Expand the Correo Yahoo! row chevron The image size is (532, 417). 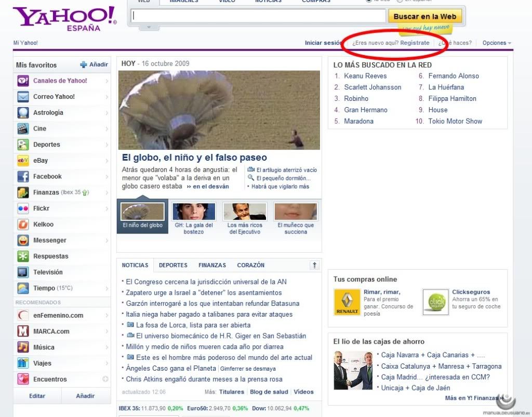[107, 97]
